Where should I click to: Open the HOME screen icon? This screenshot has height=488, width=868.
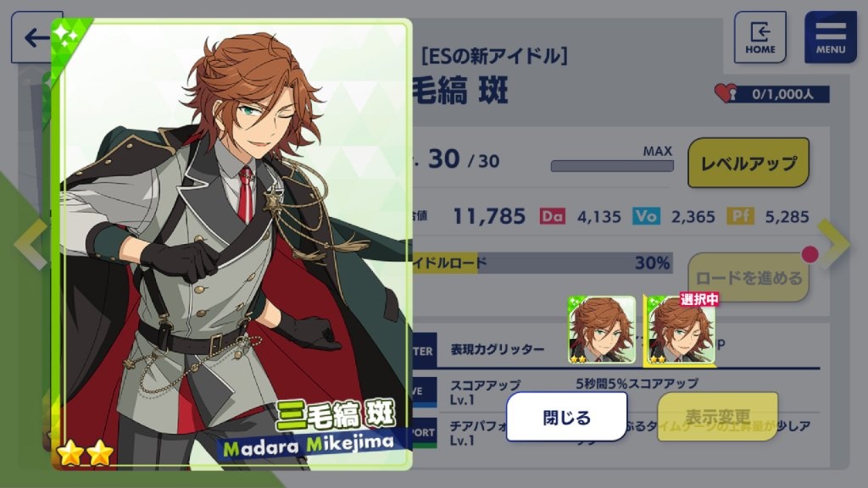click(760, 37)
